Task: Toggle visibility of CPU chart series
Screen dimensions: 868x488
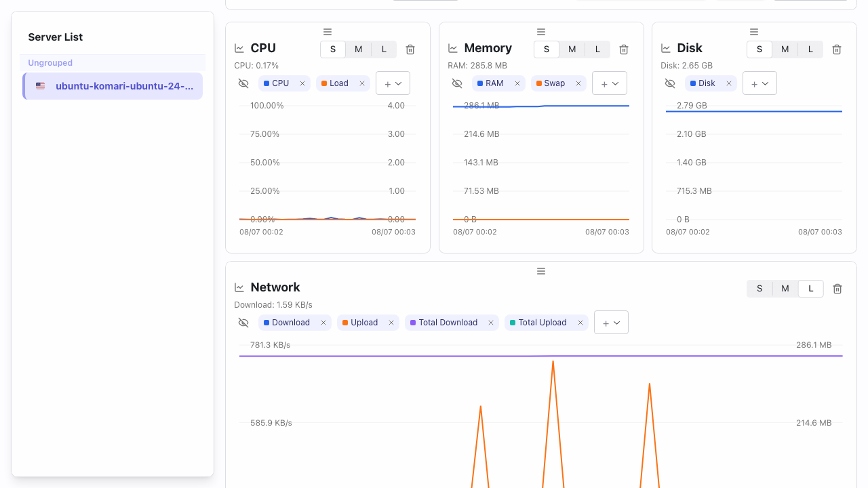Action: pos(243,83)
